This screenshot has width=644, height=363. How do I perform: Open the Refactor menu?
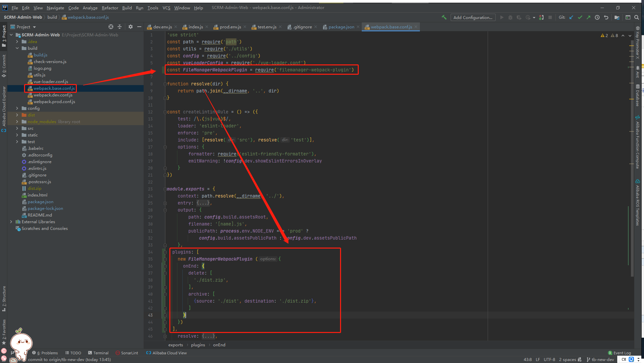pyautogui.click(x=110, y=8)
